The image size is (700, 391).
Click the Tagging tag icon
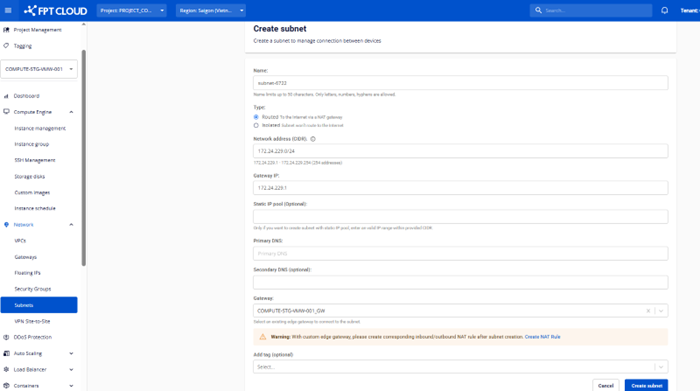click(6, 46)
